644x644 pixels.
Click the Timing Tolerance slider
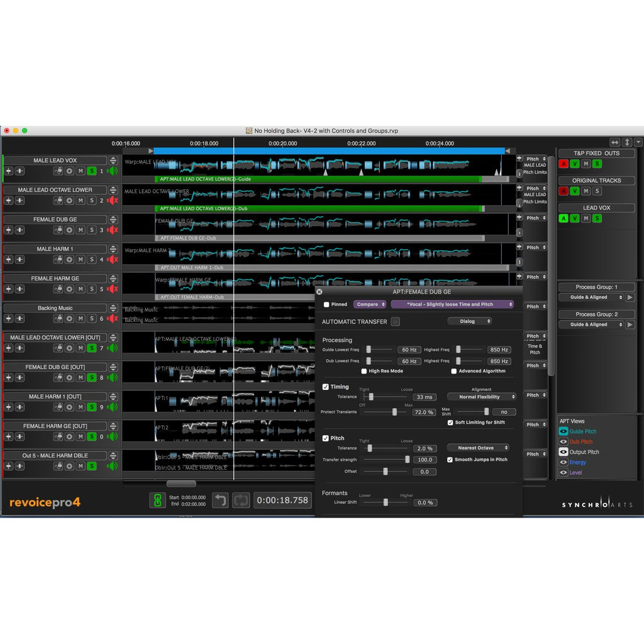pyautogui.click(x=371, y=397)
